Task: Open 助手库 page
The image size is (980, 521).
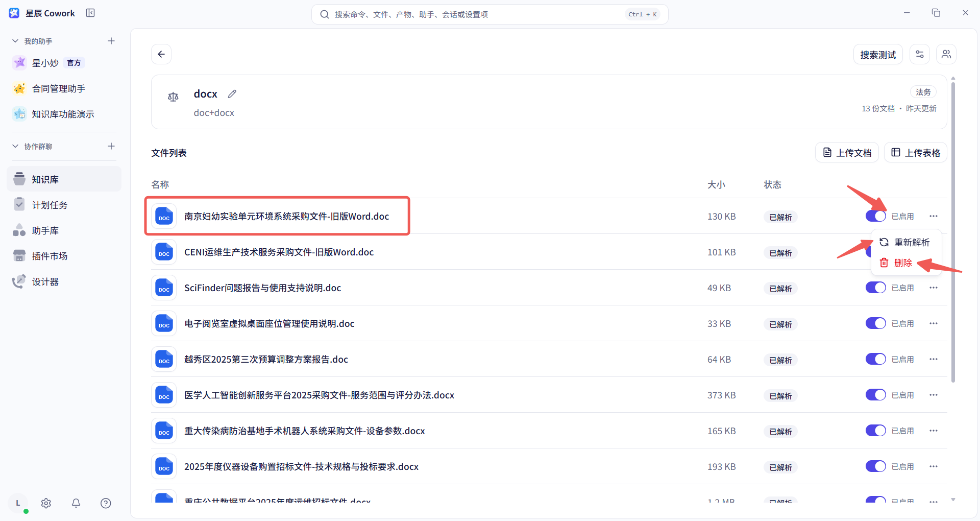Action: pos(64,230)
